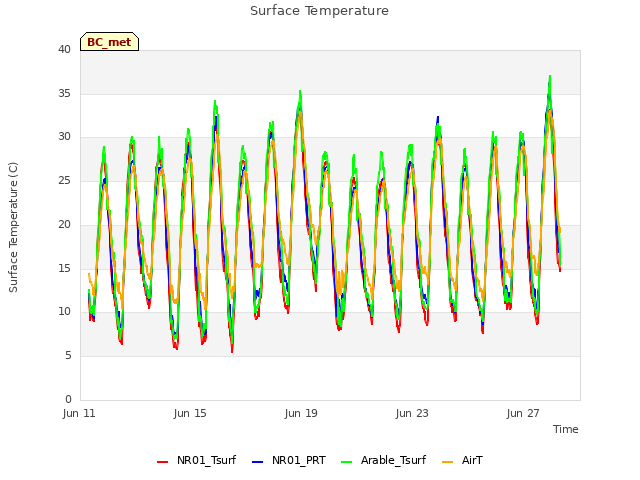
Task: Click the Jun 15 x-axis tick label
Action: (190, 413)
